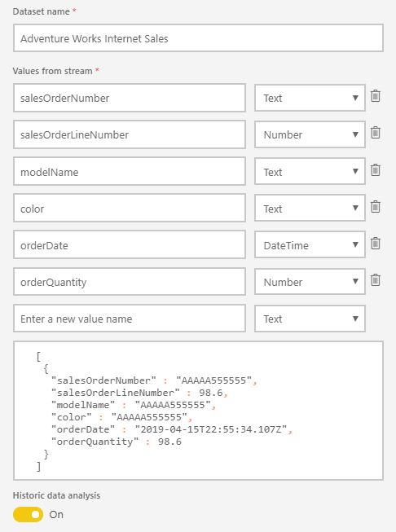Delete the salesOrderNumber value row
This screenshot has width=396, height=532.
[x=376, y=96]
